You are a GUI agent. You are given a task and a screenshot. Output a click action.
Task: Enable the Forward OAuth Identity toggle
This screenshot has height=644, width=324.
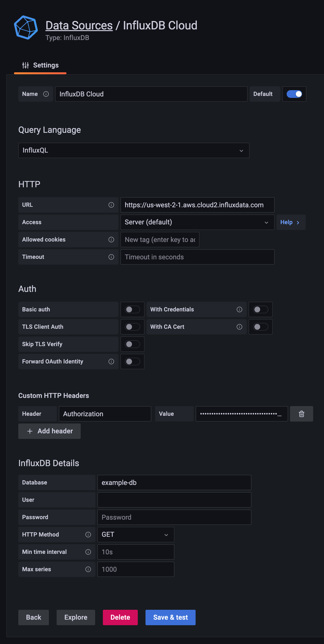coord(132,362)
